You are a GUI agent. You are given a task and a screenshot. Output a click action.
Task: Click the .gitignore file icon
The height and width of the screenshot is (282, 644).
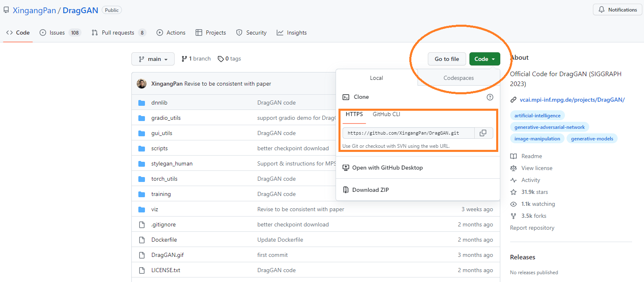(142, 224)
